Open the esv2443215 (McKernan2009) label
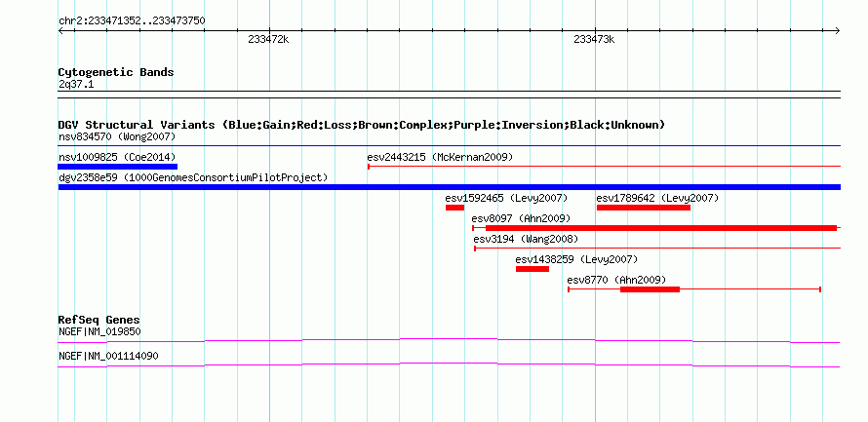Image resolution: width=868 pixels, height=422 pixels. pyautogui.click(x=440, y=157)
